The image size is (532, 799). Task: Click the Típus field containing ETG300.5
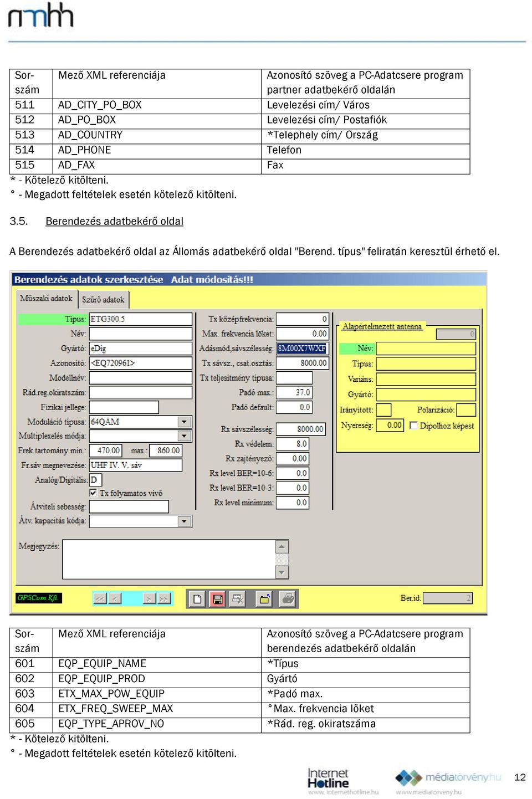(x=141, y=319)
